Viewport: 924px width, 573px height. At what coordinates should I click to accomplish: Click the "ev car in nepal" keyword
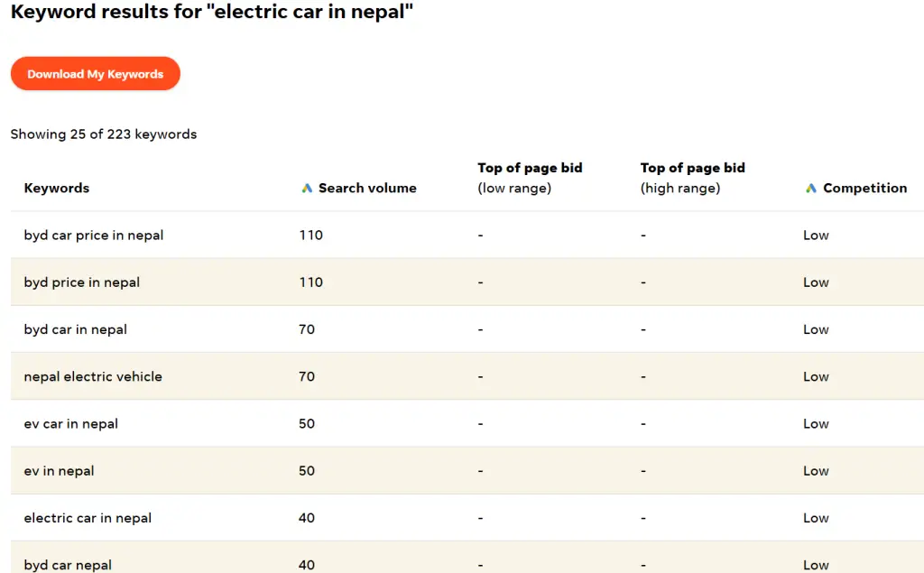pos(71,423)
